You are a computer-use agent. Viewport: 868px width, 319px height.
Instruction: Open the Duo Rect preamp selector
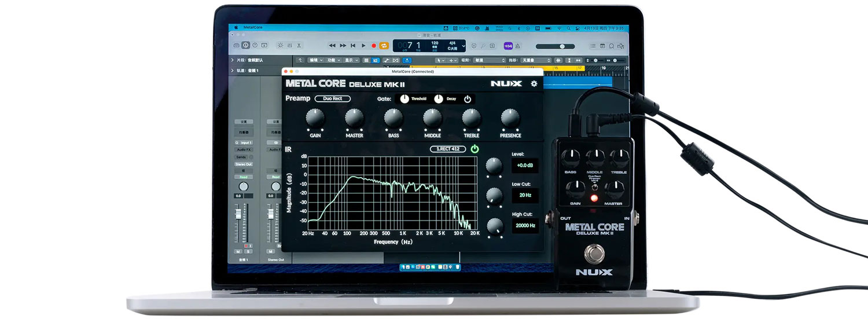332,98
